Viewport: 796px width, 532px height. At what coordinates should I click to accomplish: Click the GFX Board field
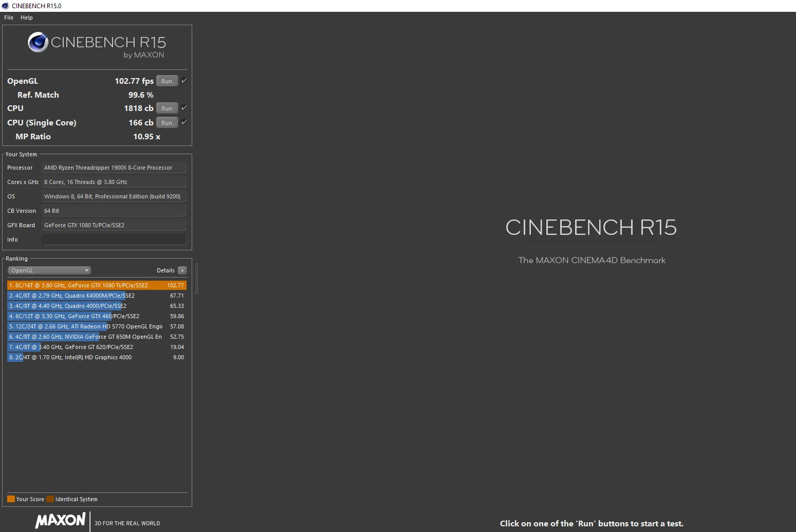[114, 225]
